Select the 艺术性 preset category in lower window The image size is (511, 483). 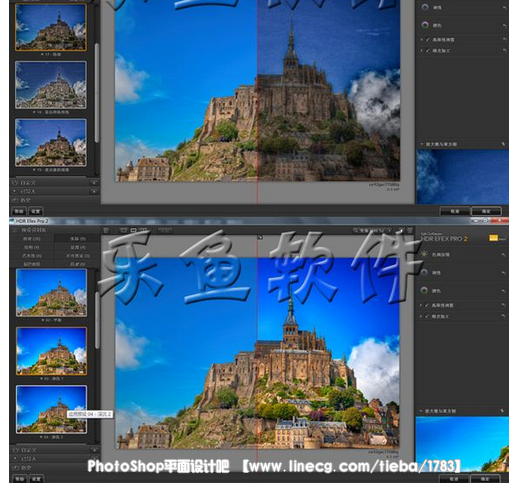point(32,255)
